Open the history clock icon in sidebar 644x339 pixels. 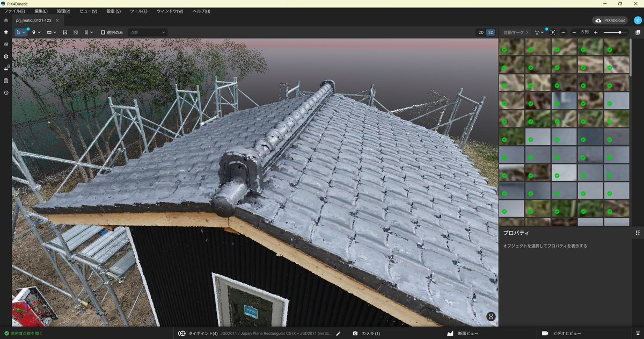pyautogui.click(x=6, y=93)
